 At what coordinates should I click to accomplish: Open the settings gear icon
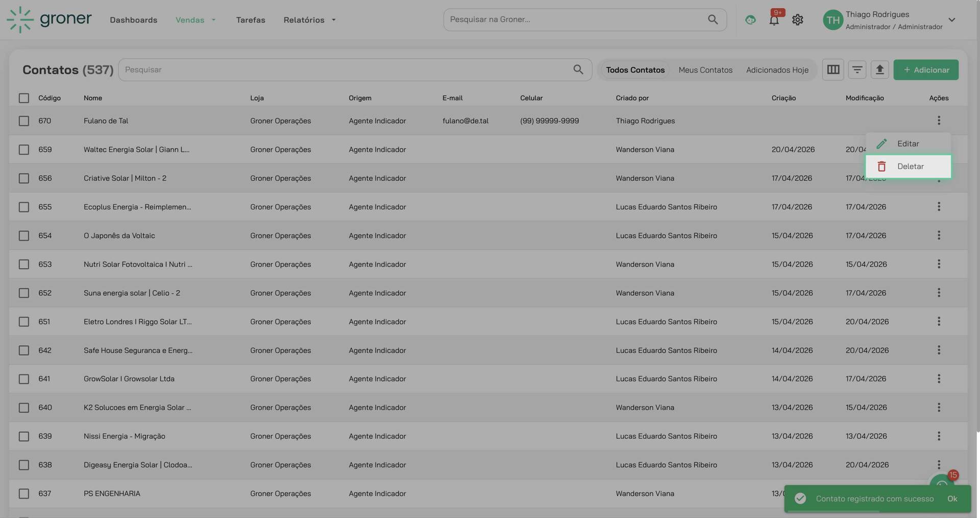797,20
